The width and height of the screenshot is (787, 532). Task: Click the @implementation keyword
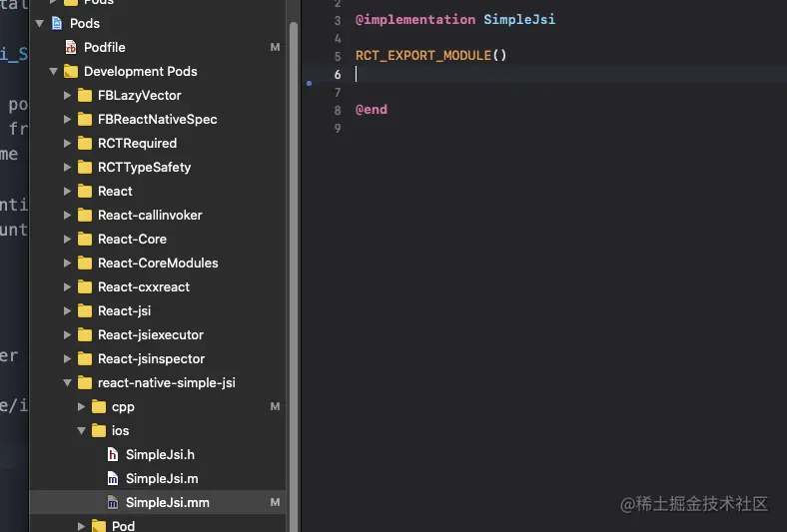[x=415, y=19]
